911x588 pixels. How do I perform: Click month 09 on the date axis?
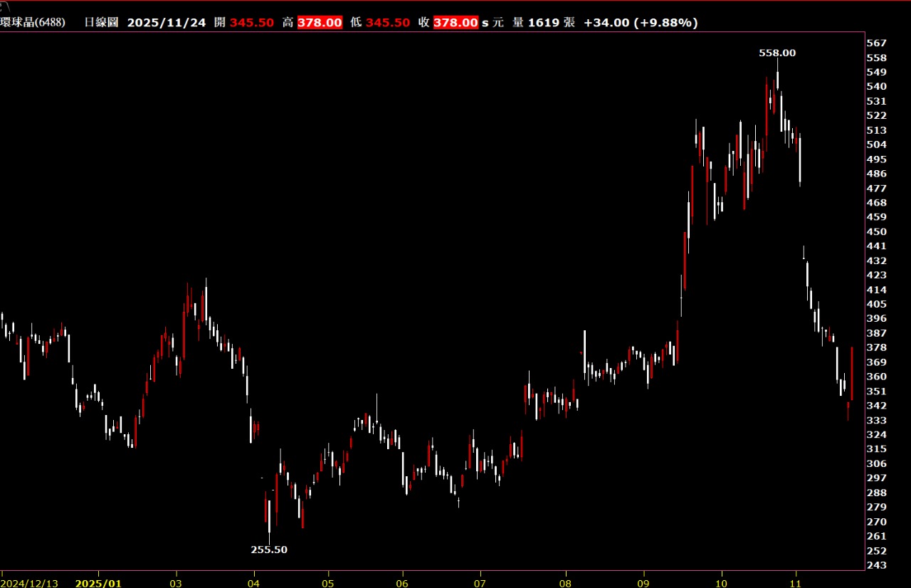[x=643, y=583]
